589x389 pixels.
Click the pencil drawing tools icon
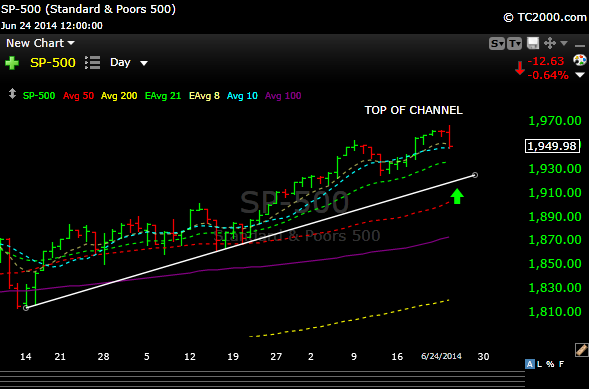pos(581,350)
